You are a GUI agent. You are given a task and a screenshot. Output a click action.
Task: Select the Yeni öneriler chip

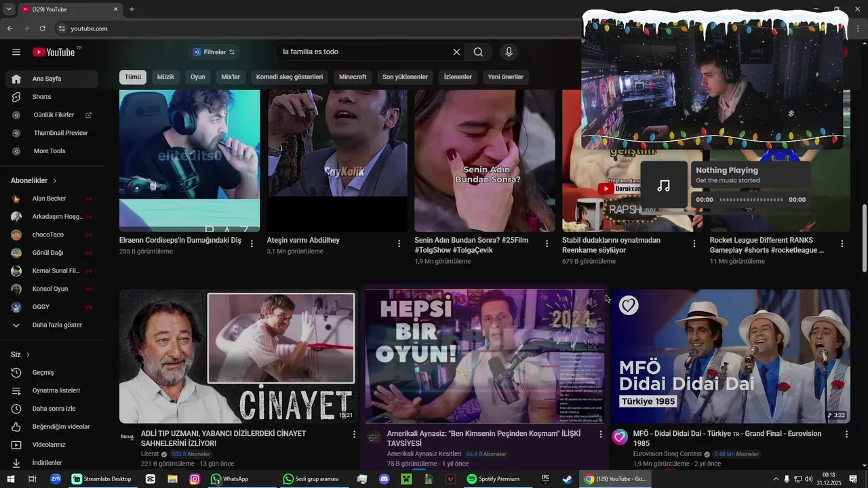coord(506,77)
